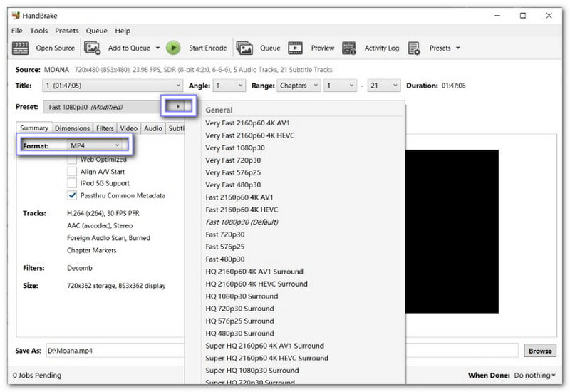Open the Presets menu in menu bar
Screen dimensions: 570x392
(66, 31)
